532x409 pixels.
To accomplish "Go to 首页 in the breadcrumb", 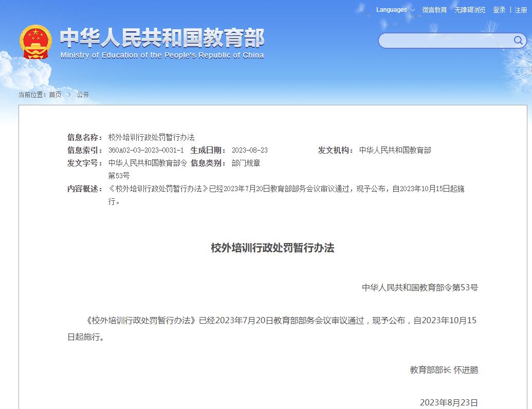I will click(56, 95).
